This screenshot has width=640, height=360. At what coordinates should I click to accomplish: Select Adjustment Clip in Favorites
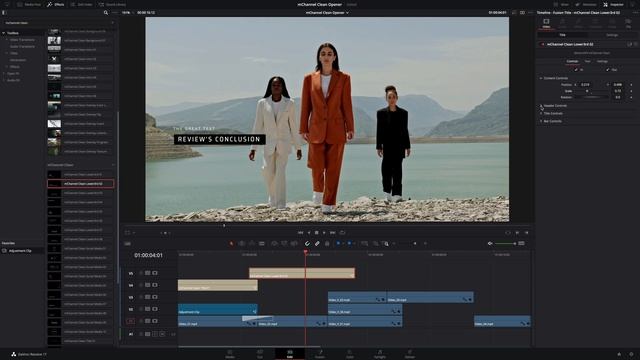click(20, 251)
